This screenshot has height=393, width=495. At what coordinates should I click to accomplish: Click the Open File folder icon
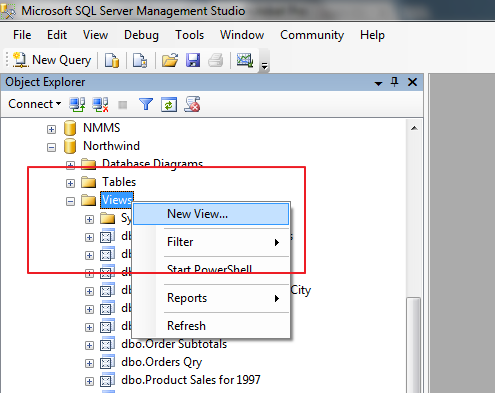click(170, 61)
